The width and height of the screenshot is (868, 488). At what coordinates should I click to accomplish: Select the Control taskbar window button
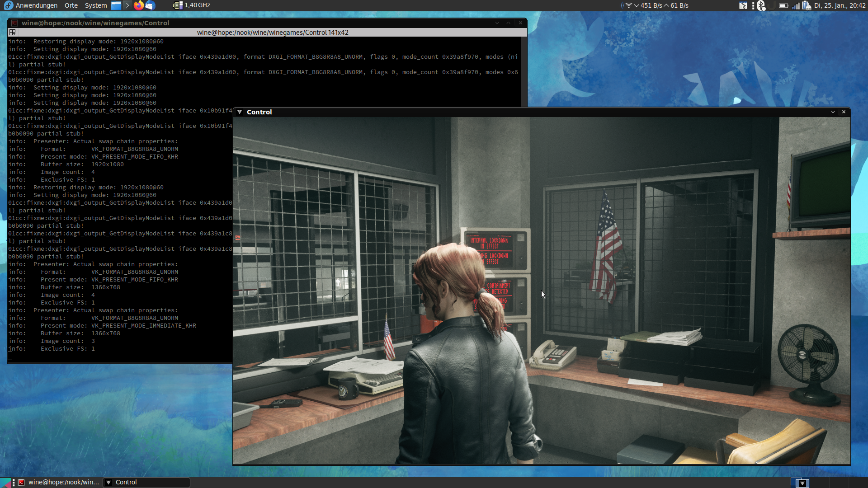146,482
